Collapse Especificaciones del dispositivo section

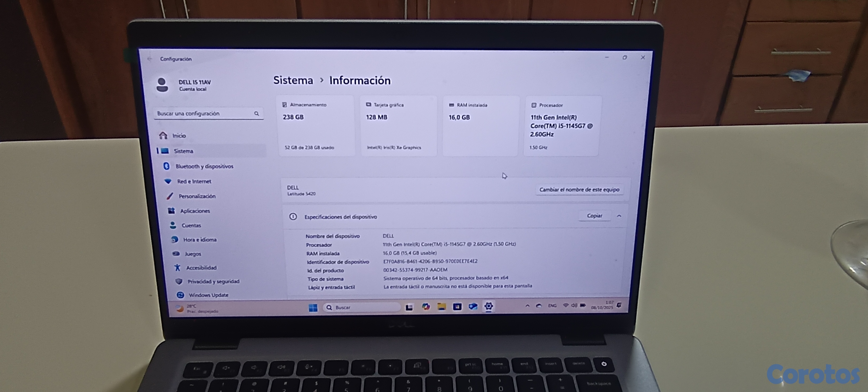(619, 216)
